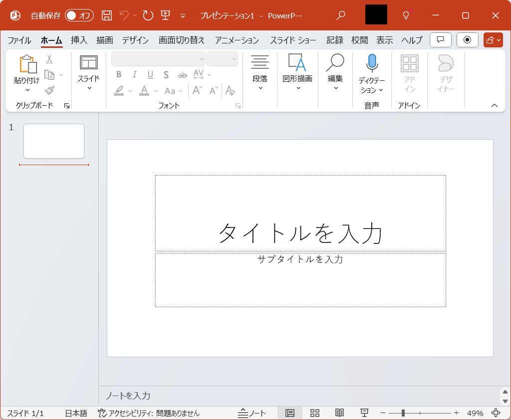Click the zoom slider handle
Image resolution: width=511 pixels, height=420 pixels.
click(403, 413)
